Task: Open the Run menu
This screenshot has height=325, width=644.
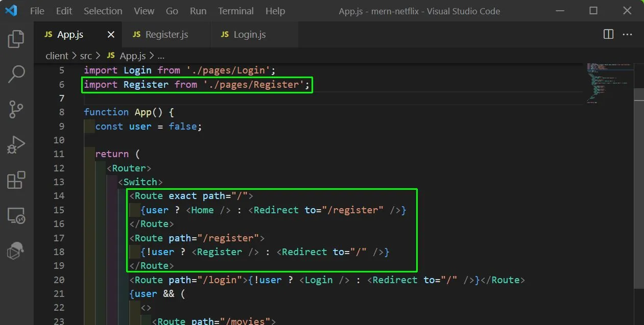Action: tap(198, 11)
